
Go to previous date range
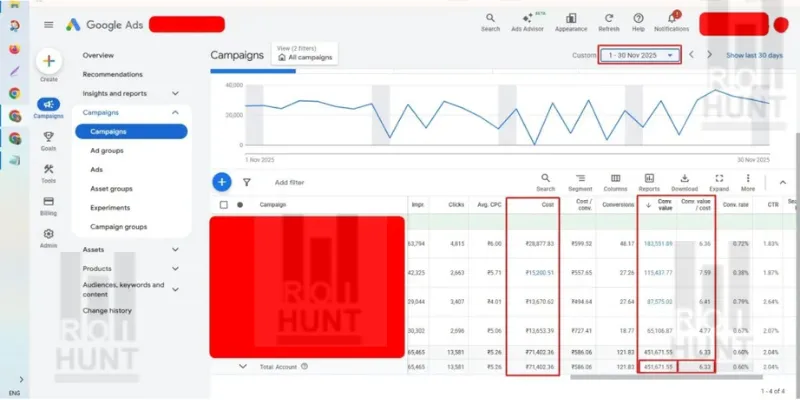pyautogui.click(x=691, y=55)
